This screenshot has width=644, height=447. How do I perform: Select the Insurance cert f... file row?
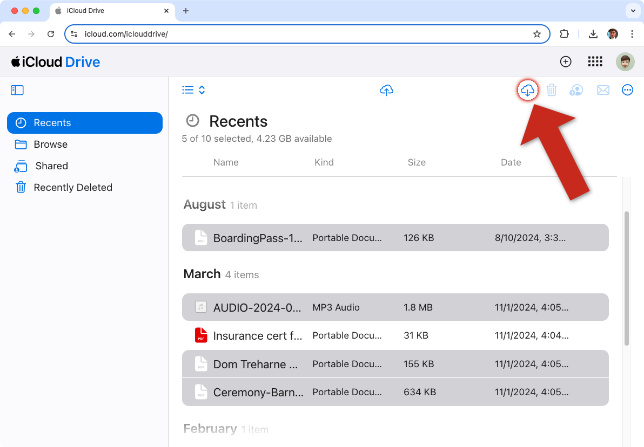tap(395, 336)
